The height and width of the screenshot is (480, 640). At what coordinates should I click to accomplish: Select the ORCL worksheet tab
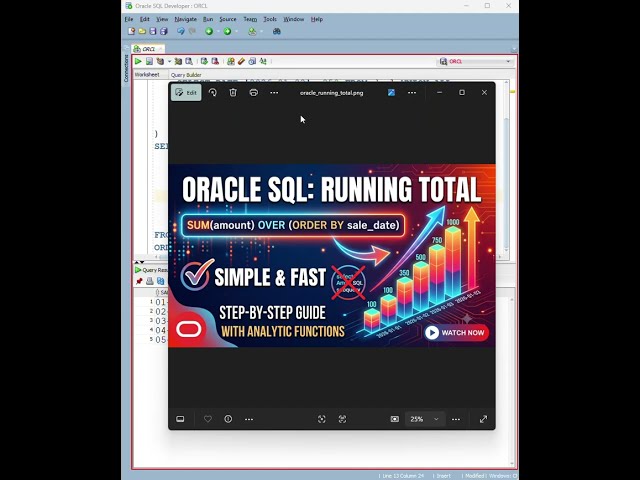point(148,49)
